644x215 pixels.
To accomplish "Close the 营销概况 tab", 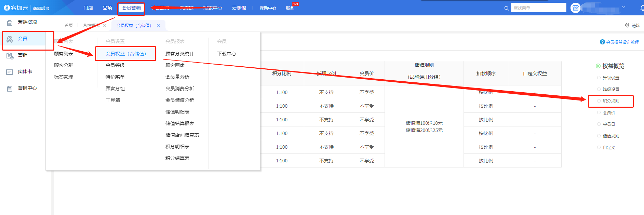I will point(104,25).
